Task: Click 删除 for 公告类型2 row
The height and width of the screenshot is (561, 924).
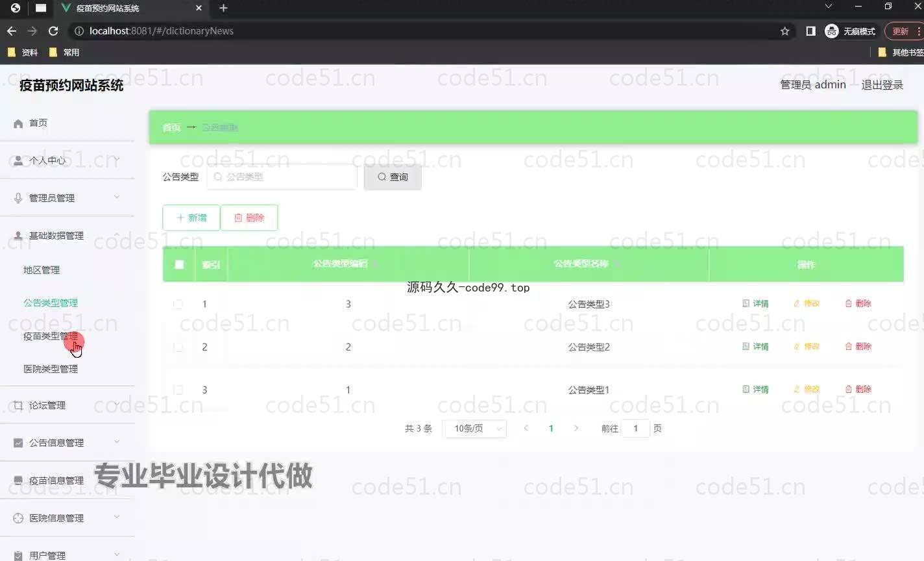Action: pyautogui.click(x=858, y=346)
